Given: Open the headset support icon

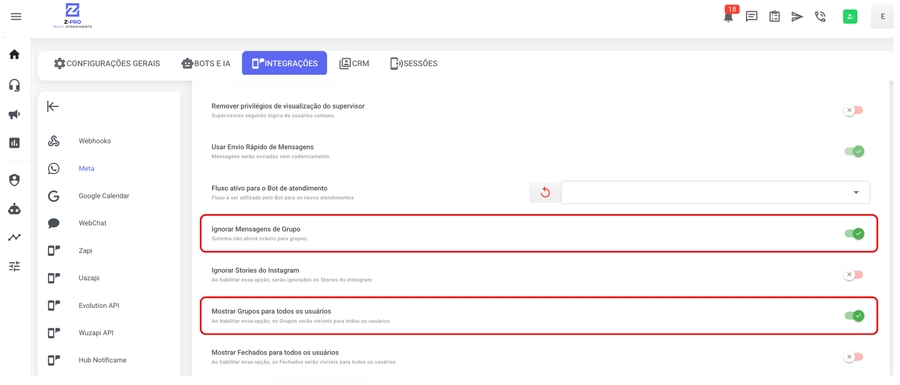Looking at the screenshot, I should click(14, 85).
